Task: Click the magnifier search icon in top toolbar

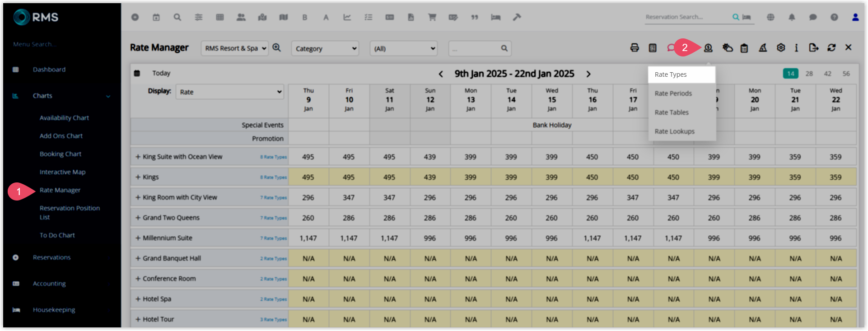Action: coord(177,17)
